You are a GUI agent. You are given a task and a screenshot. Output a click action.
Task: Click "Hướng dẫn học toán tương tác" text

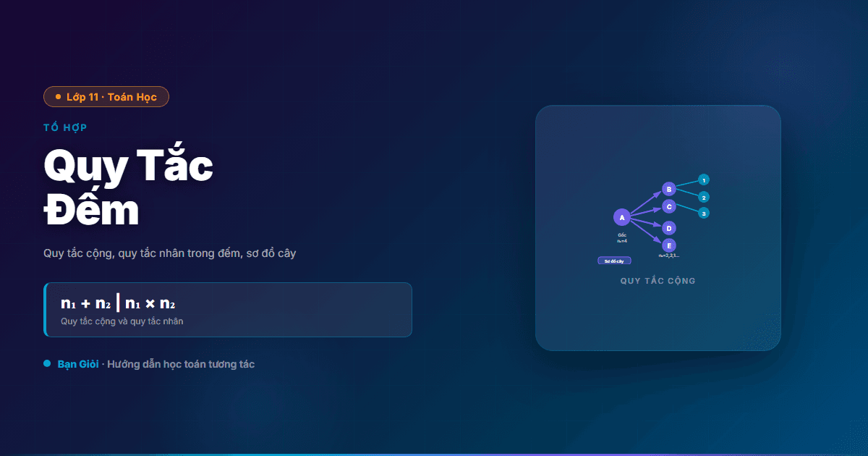point(181,364)
